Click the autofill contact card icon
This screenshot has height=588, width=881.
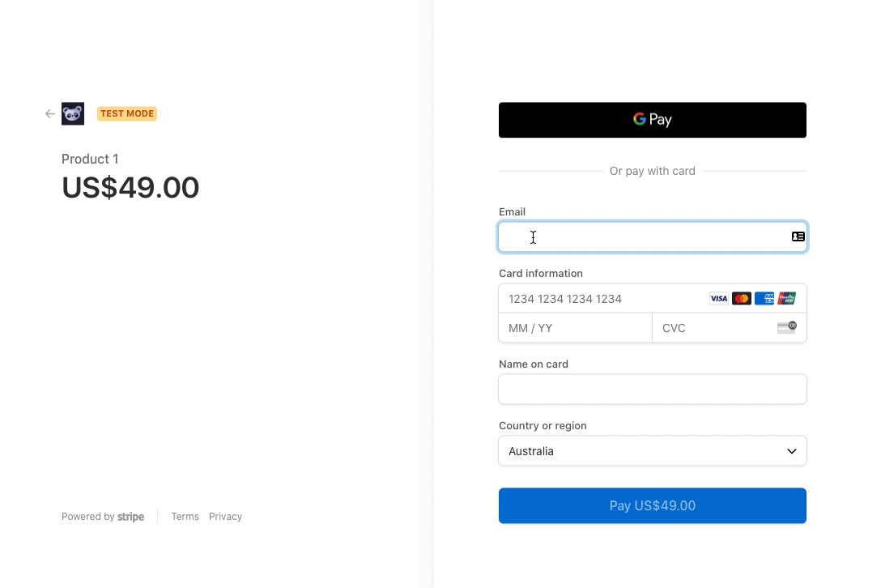(798, 236)
